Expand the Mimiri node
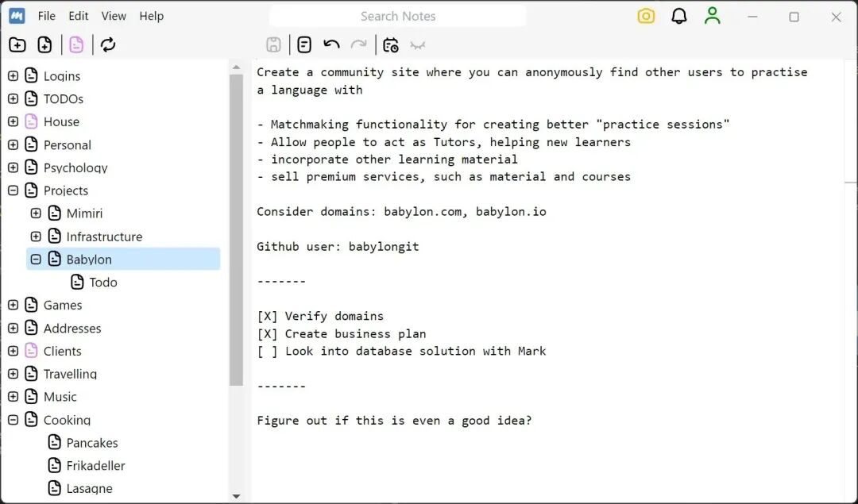 pyautogui.click(x=35, y=213)
